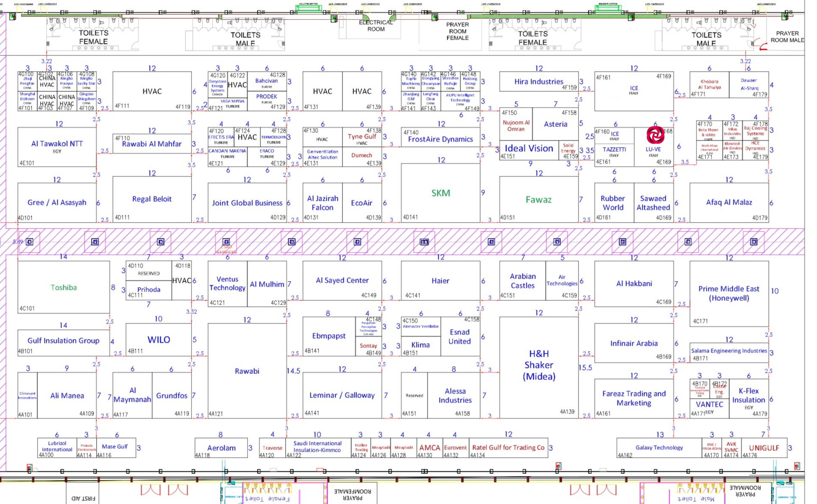Click the Nujoom Al Omran booth label

pos(516,126)
